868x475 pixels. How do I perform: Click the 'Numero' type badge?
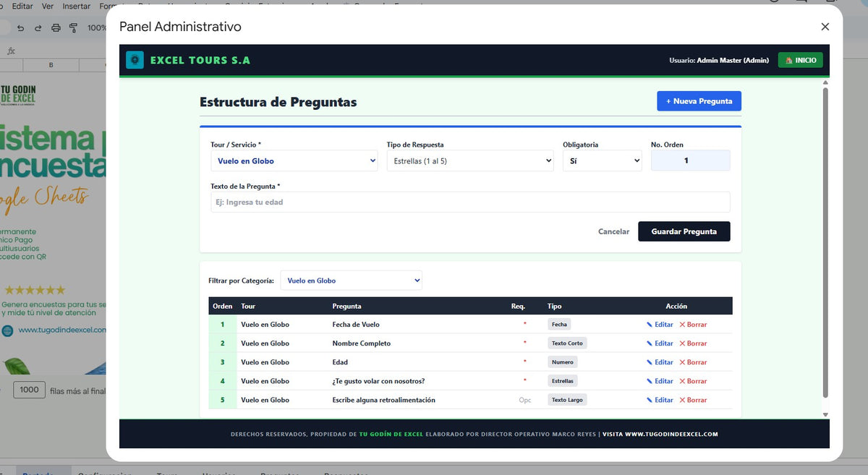pos(562,362)
